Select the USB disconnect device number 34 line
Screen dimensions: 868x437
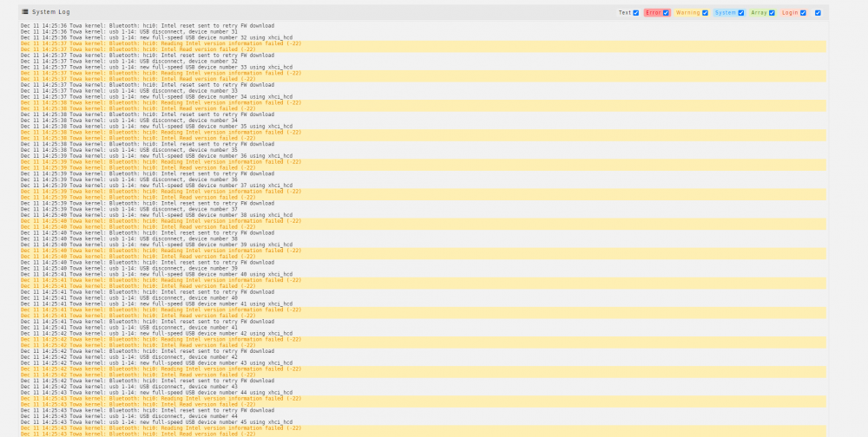click(129, 121)
